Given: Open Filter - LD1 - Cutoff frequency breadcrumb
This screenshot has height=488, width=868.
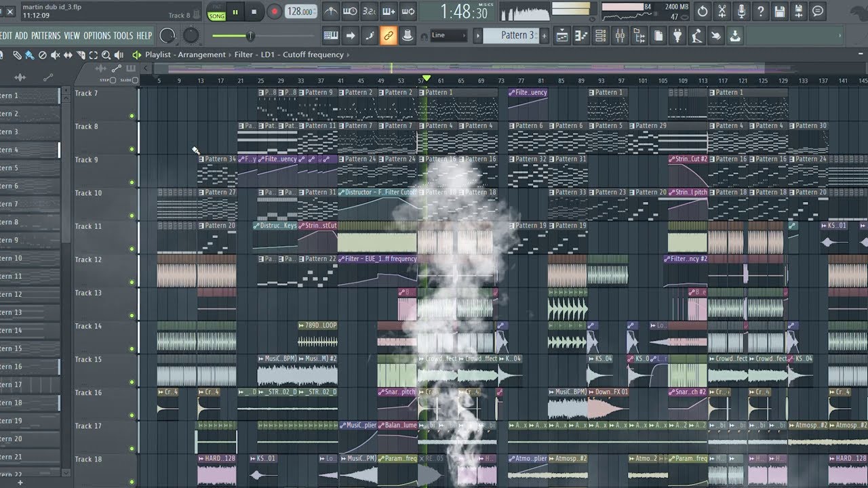Looking at the screenshot, I should (x=289, y=55).
